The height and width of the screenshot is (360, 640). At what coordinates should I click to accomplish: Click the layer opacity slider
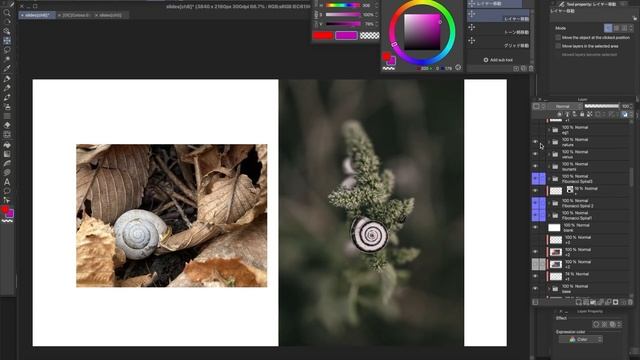pos(602,106)
